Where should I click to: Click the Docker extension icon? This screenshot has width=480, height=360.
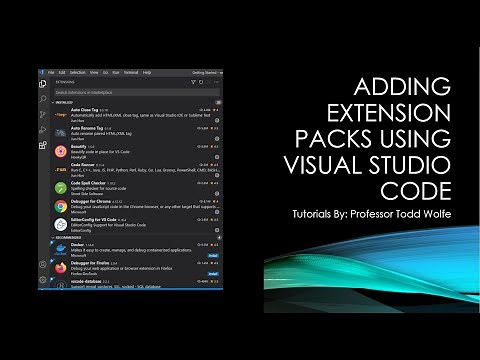pyautogui.click(x=61, y=250)
